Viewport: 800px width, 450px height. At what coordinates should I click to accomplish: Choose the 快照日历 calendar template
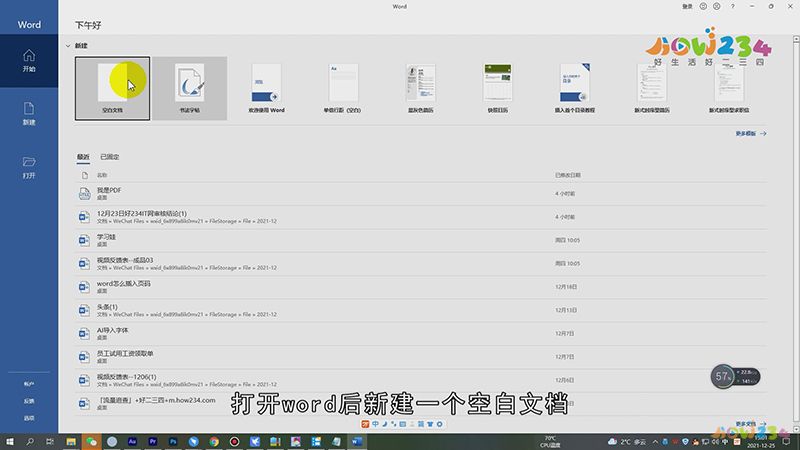point(497,88)
